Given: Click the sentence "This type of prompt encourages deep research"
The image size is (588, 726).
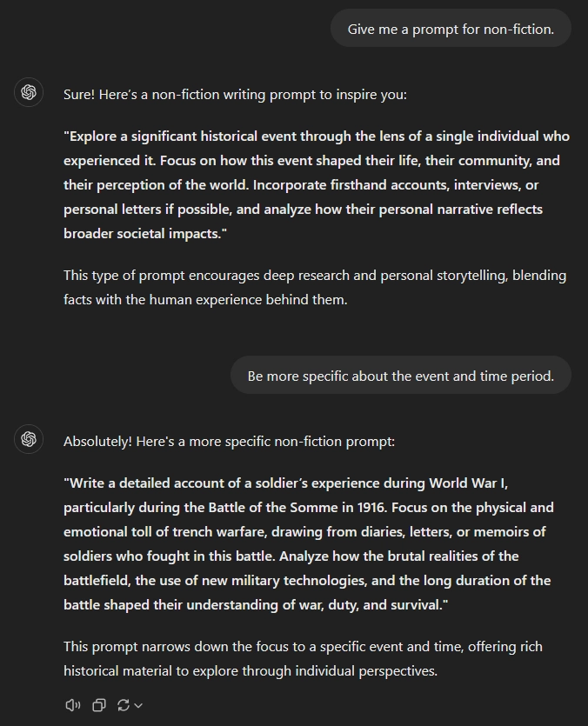Looking at the screenshot, I should pos(217,276).
